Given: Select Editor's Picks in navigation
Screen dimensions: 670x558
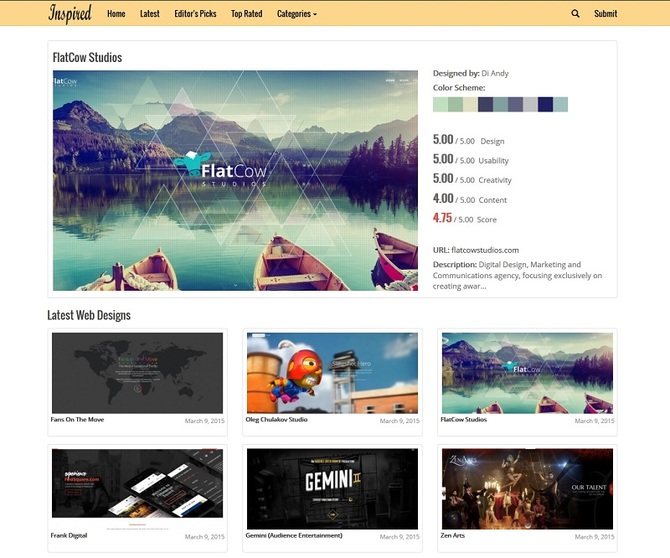Looking at the screenshot, I should 195,14.
